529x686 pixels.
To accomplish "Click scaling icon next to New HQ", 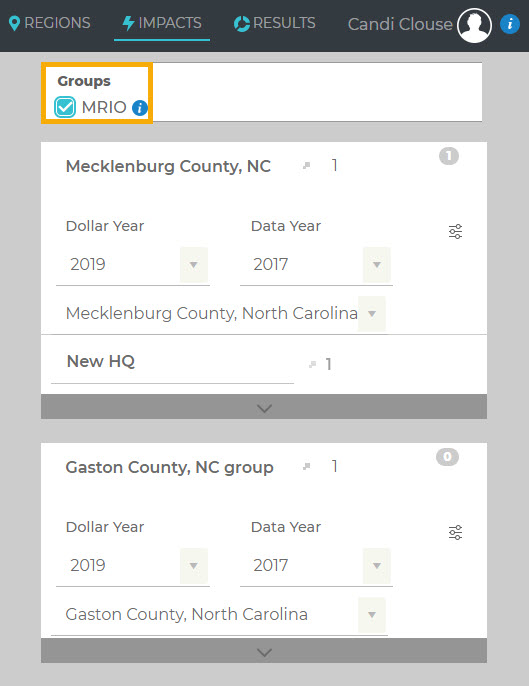I will click(x=312, y=364).
